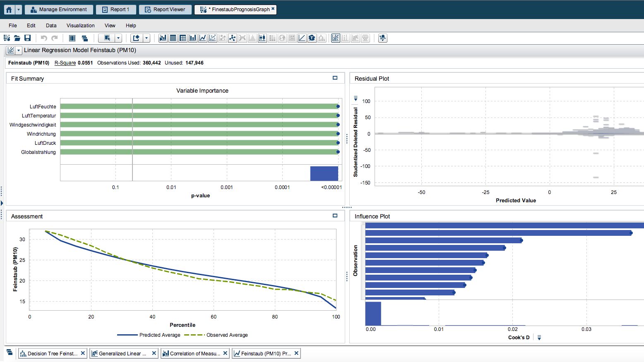Click the Observed Average legend entry

click(x=216, y=335)
